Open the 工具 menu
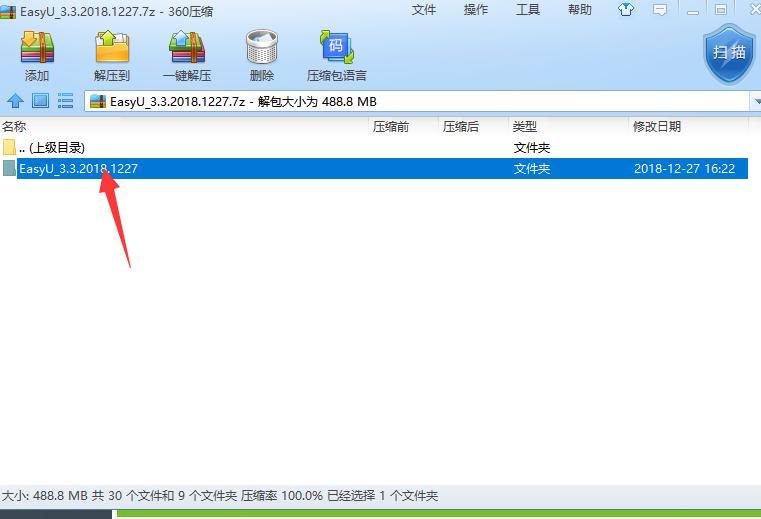The image size is (761, 519). coord(528,10)
